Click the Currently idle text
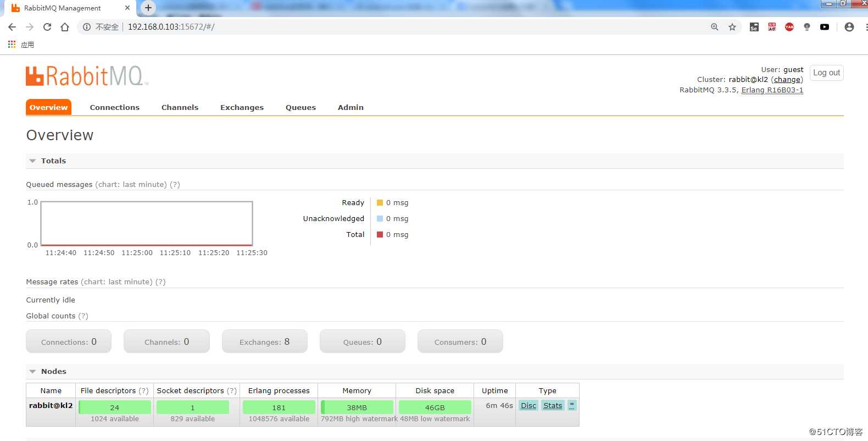The height and width of the screenshot is (441, 868). [x=51, y=300]
